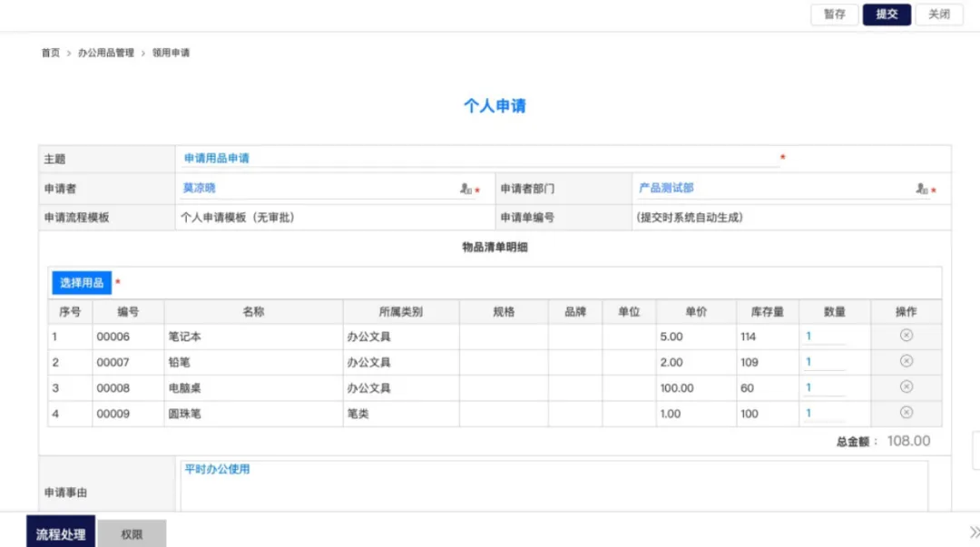Edit quantity field for 圆珠笔
This screenshot has width=980, height=547.
[824, 414]
